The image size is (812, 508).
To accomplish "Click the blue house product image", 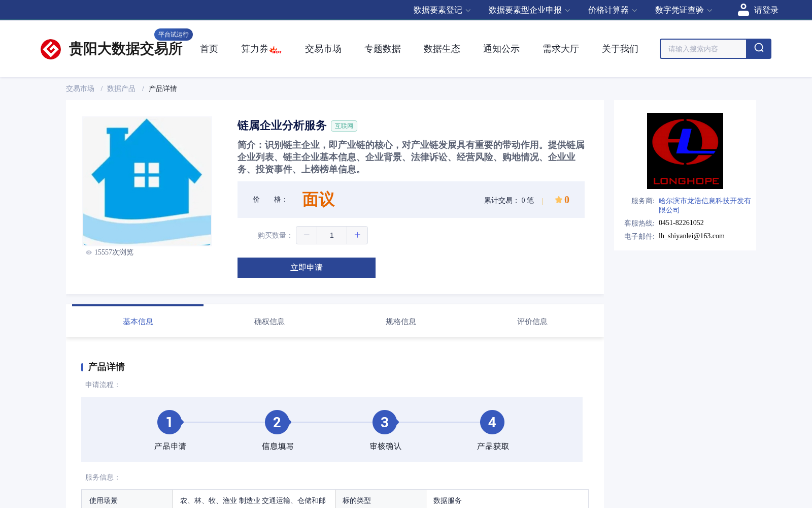I will (x=147, y=181).
